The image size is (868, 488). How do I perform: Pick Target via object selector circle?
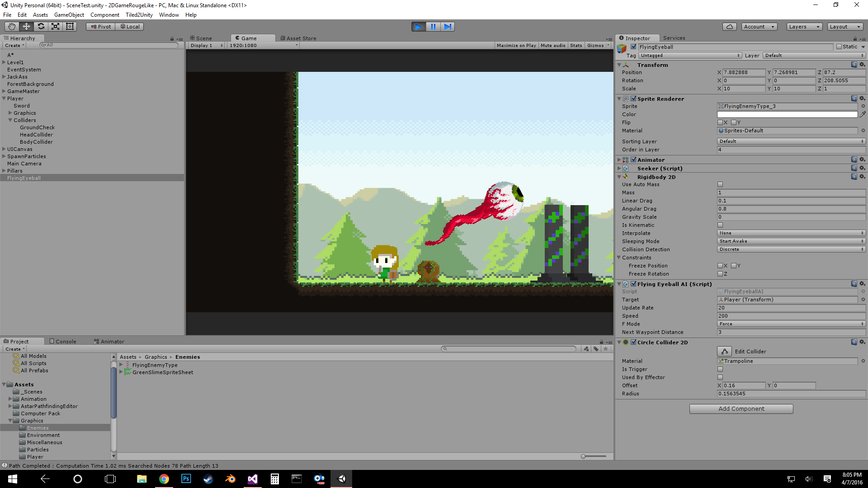(863, 300)
